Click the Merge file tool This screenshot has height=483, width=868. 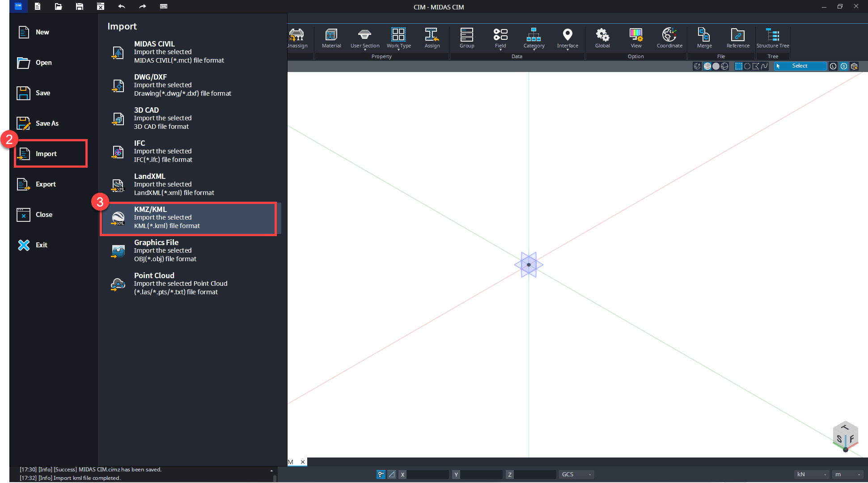click(704, 38)
